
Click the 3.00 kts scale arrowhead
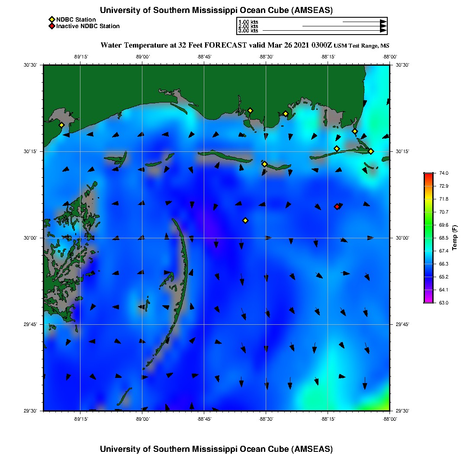click(383, 31)
